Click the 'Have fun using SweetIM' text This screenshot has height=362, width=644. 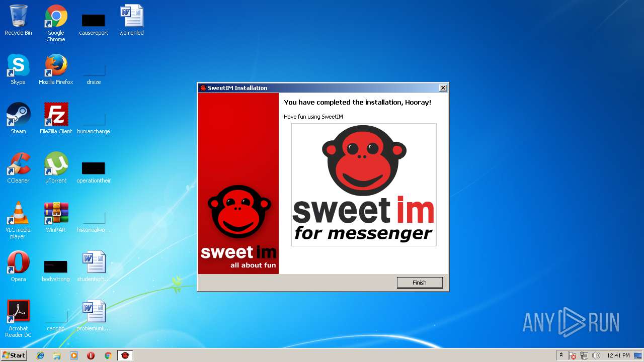click(313, 117)
